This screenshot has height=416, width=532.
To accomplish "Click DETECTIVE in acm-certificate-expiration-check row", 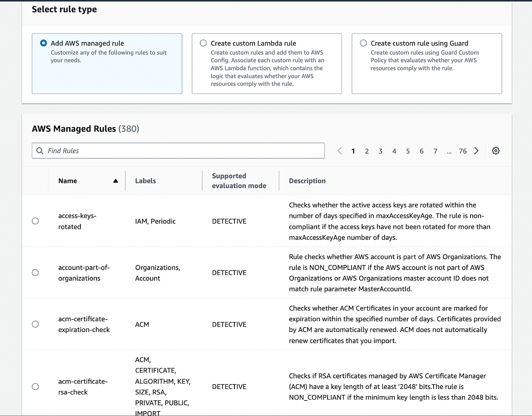I will click(229, 324).
